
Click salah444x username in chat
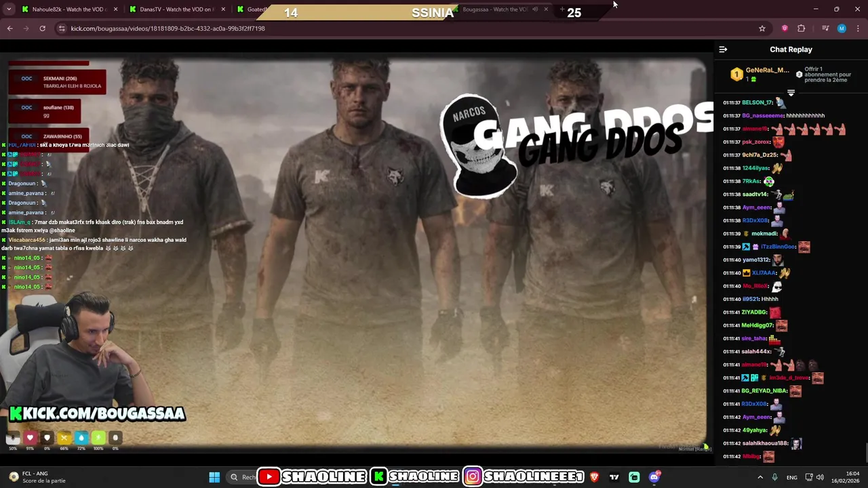click(757, 352)
